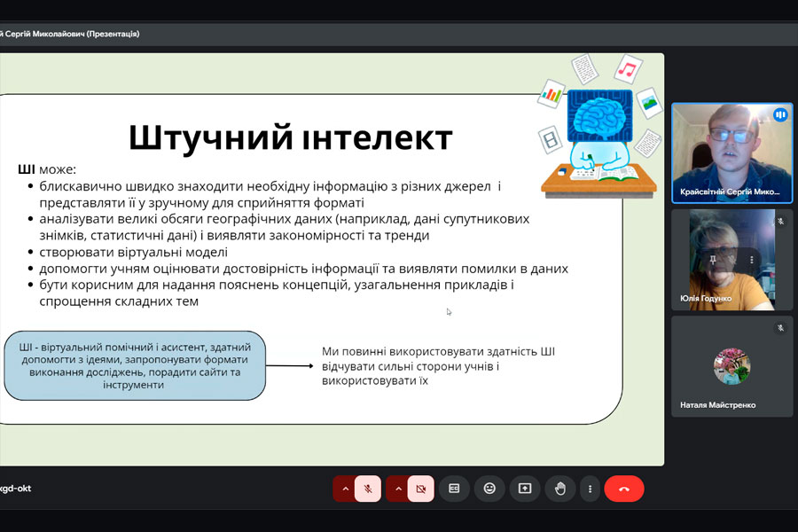Viewport: 798px width, 532px height.
Task: Click the present screen button
Action: (525, 489)
